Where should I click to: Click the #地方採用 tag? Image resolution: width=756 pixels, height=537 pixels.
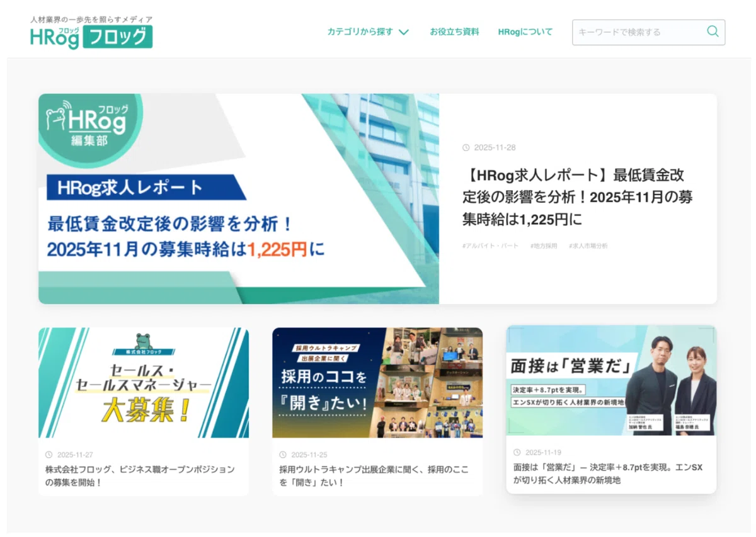(x=544, y=246)
